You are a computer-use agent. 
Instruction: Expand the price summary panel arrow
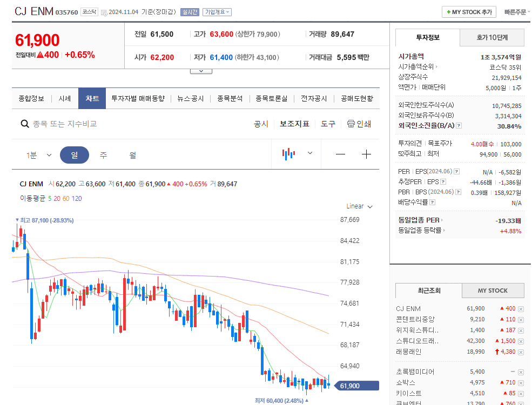click(201, 71)
